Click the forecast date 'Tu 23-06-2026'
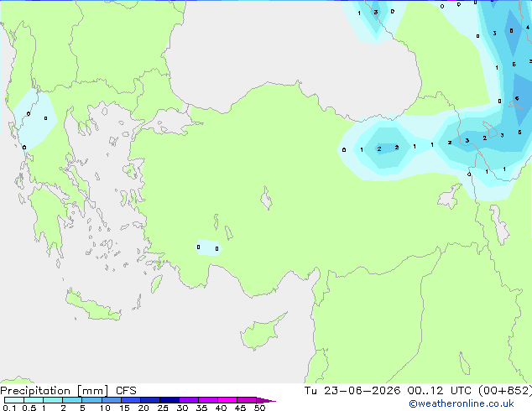532x411 pixels. pos(352,391)
